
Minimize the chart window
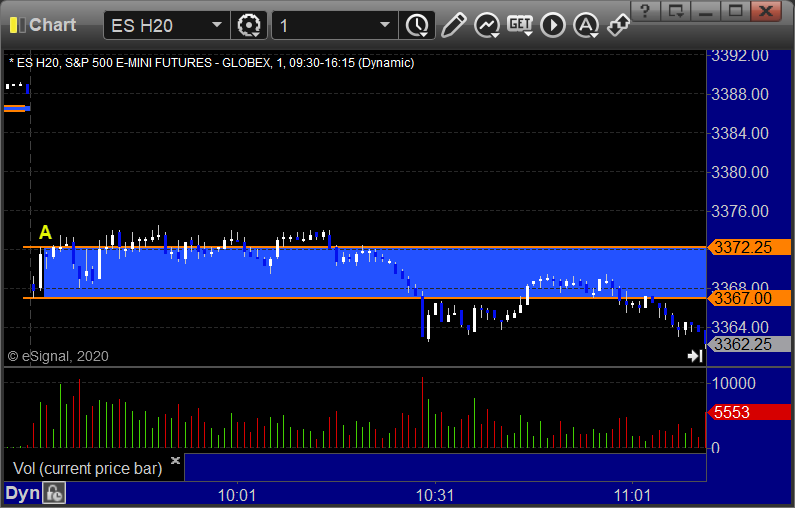[x=706, y=11]
